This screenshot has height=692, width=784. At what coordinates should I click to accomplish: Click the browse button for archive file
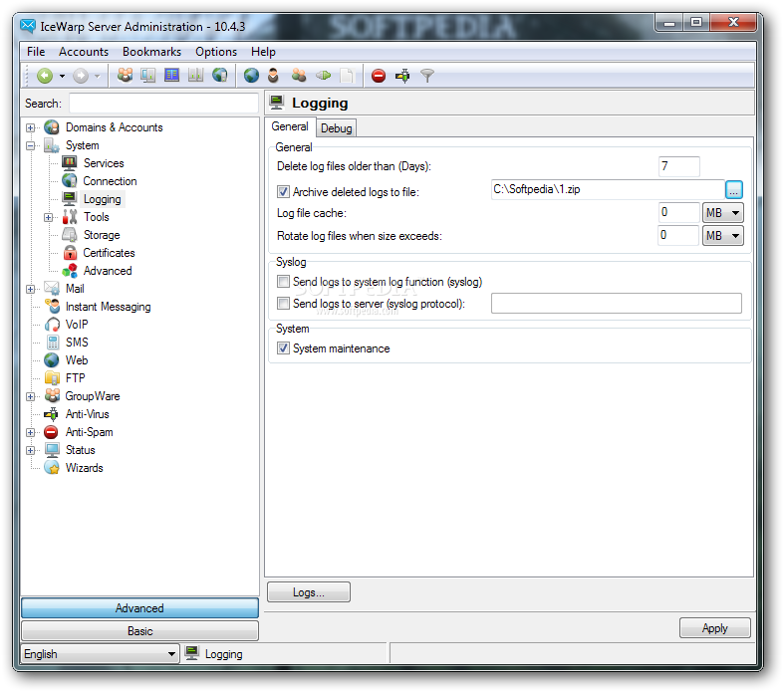pyautogui.click(x=733, y=190)
